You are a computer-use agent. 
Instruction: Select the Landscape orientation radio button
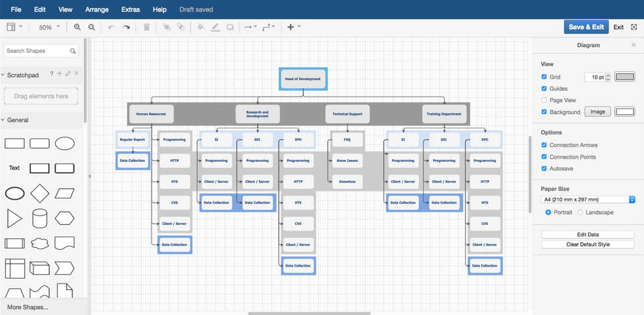(x=580, y=212)
